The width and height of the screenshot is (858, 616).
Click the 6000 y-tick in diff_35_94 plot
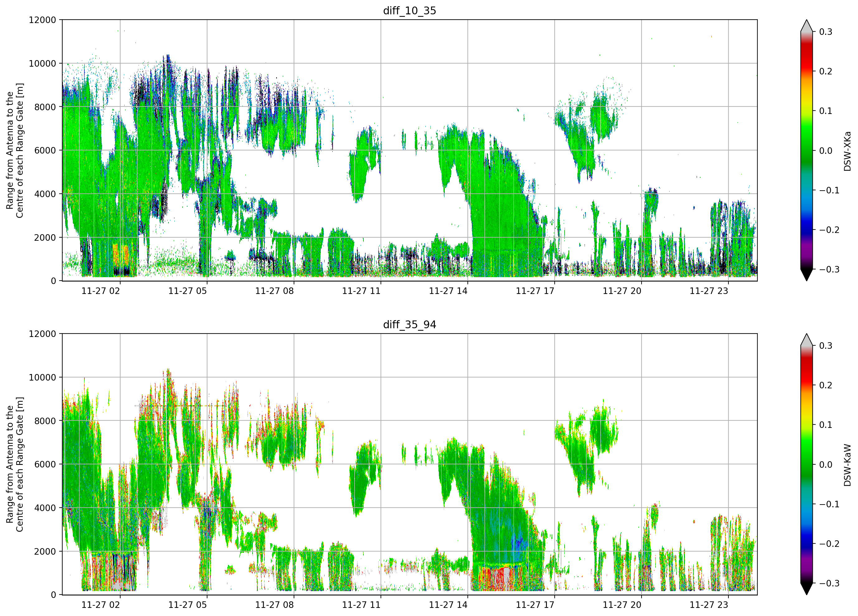(x=45, y=464)
